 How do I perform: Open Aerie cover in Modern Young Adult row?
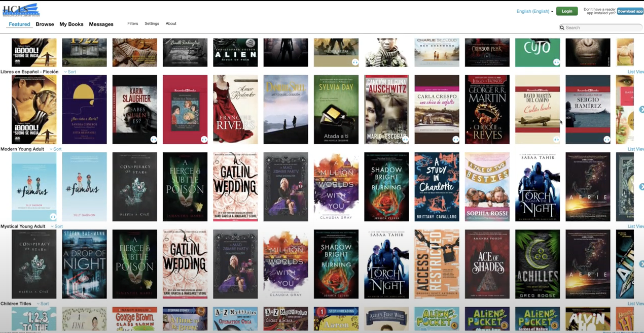[588, 187]
